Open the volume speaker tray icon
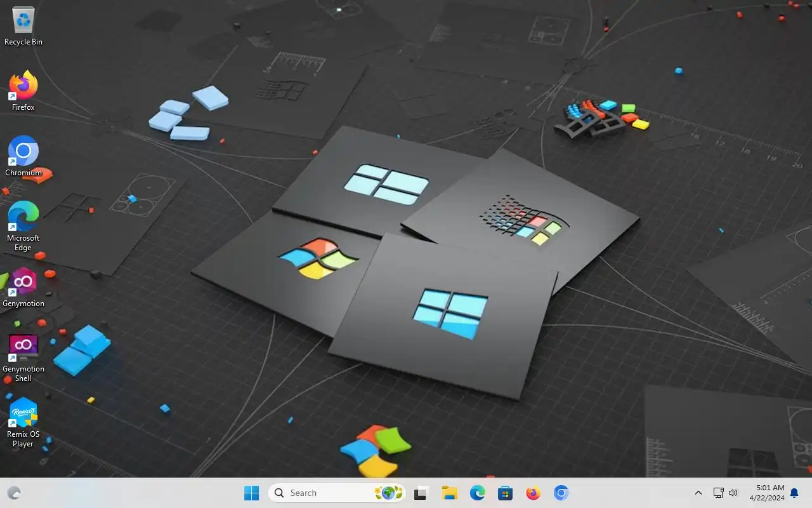Image resolution: width=812 pixels, height=508 pixels. [x=733, y=493]
